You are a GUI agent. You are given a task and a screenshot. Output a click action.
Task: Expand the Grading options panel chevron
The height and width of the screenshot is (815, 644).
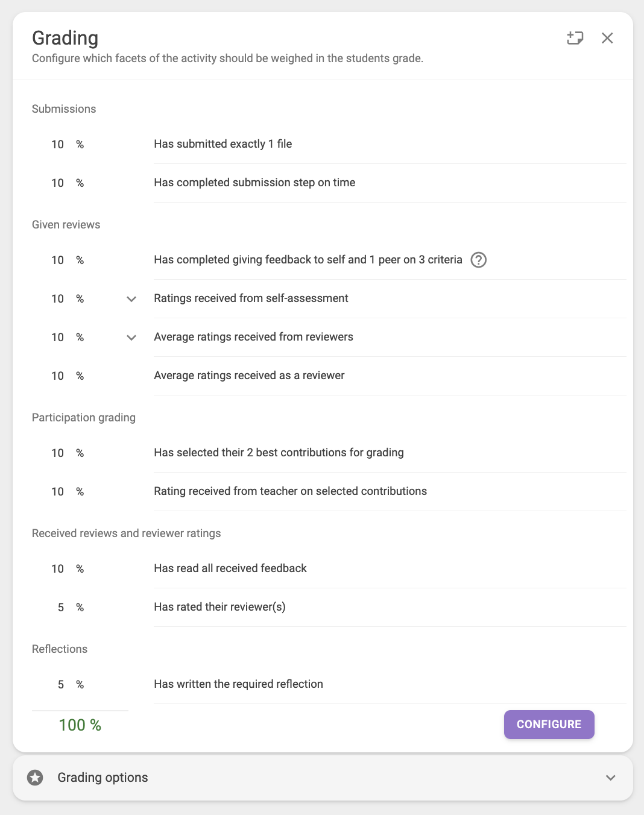point(611,778)
